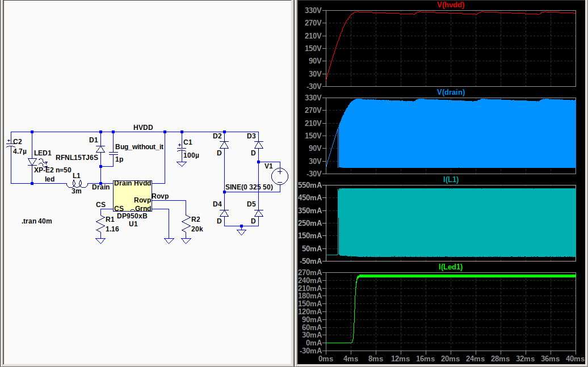Viewport: 588px width, 367px height.
Task: Click the 40ms time axis label
Action: click(576, 358)
